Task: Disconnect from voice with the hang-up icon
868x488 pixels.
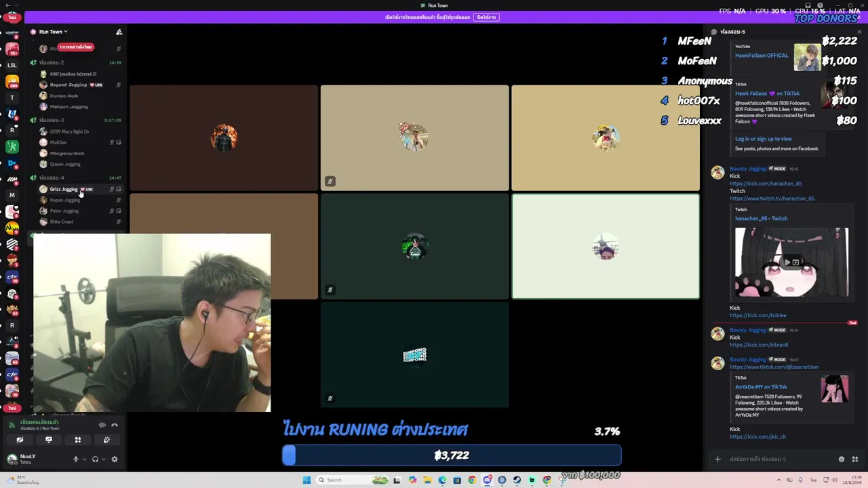Action: tap(115, 425)
